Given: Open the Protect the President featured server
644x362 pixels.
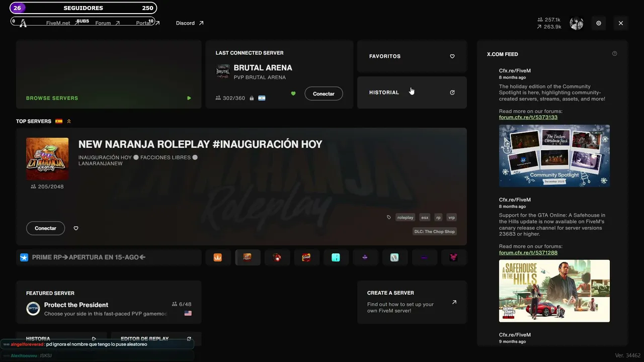Looking at the screenshot, I should (x=109, y=302).
